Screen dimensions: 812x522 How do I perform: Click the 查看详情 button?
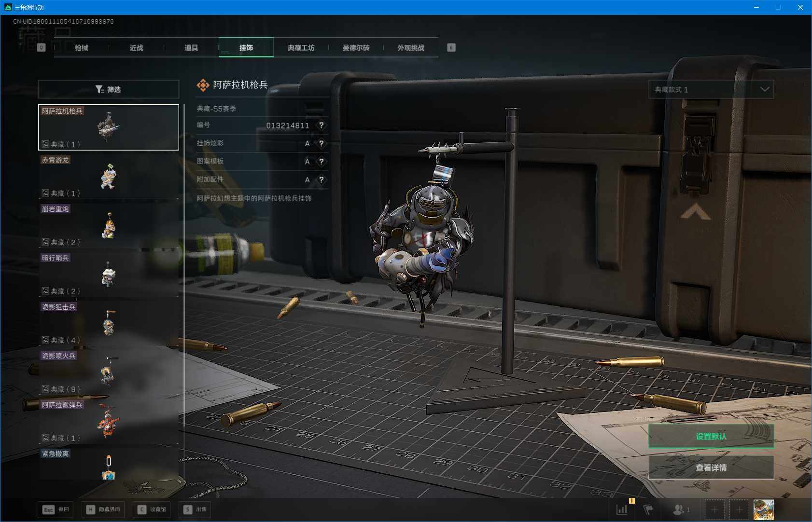(711, 467)
